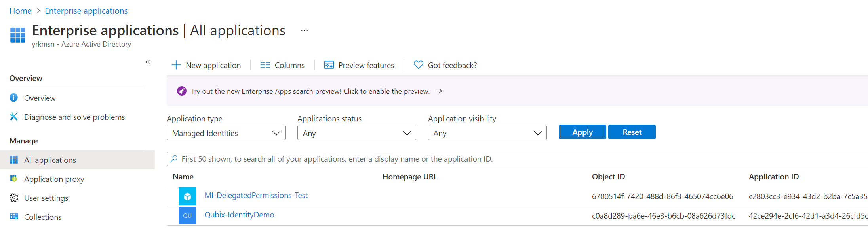868x232 pixels.
Task: Click the Reset filters button
Action: tap(632, 132)
